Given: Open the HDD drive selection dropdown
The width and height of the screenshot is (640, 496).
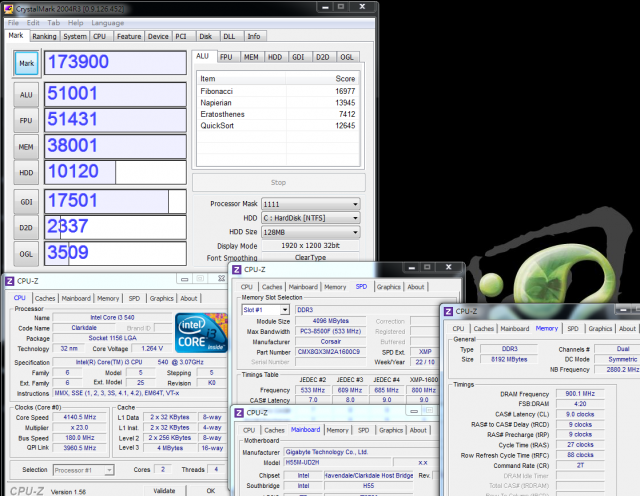Looking at the screenshot, I should tap(311, 218).
